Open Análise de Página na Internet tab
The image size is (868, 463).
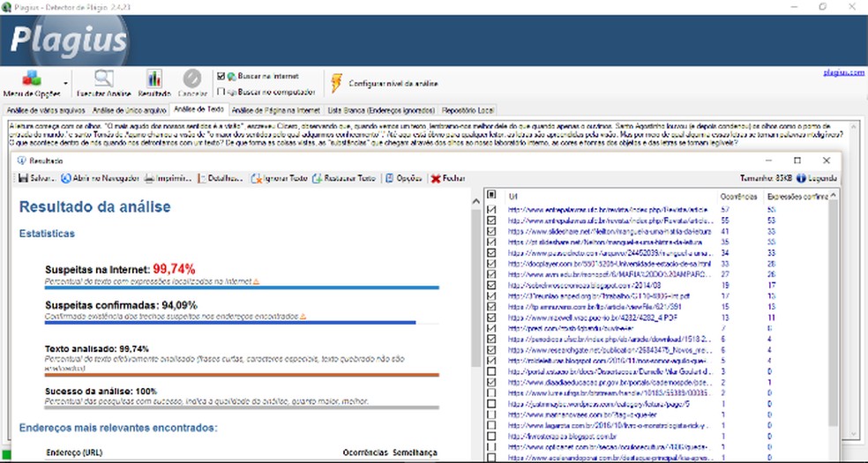point(276,110)
